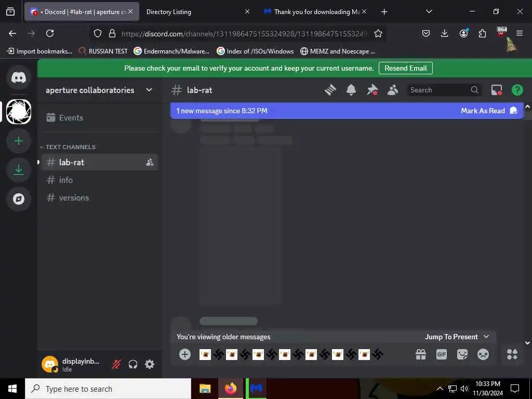Click the tracking protection shield icon
Viewport: 532px width, 399px height.
(98, 33)
